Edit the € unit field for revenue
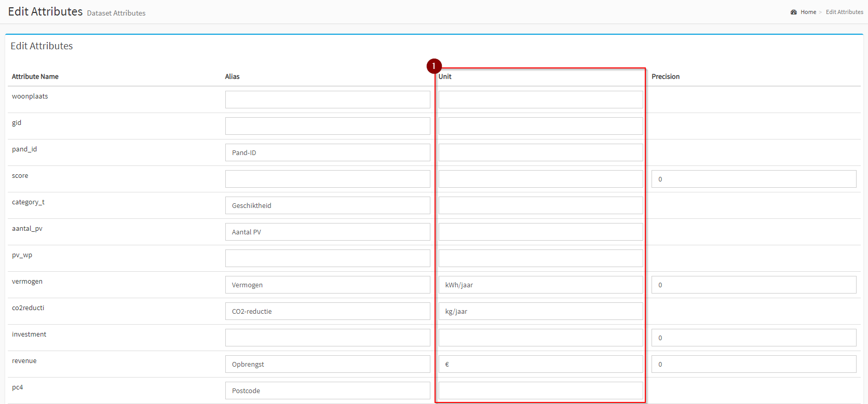 [x=541, y=364]
